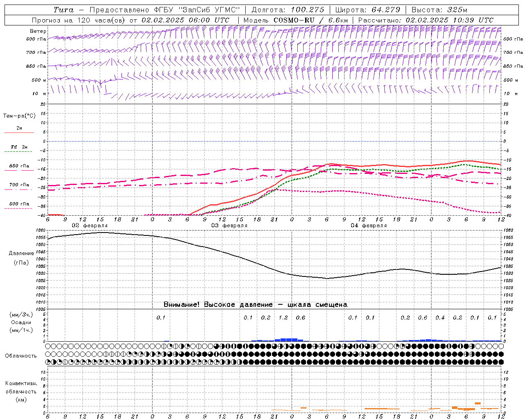Click the Тем-ра(°C) axis title
Screen dimensions: 525x420
tap(19, 116)
